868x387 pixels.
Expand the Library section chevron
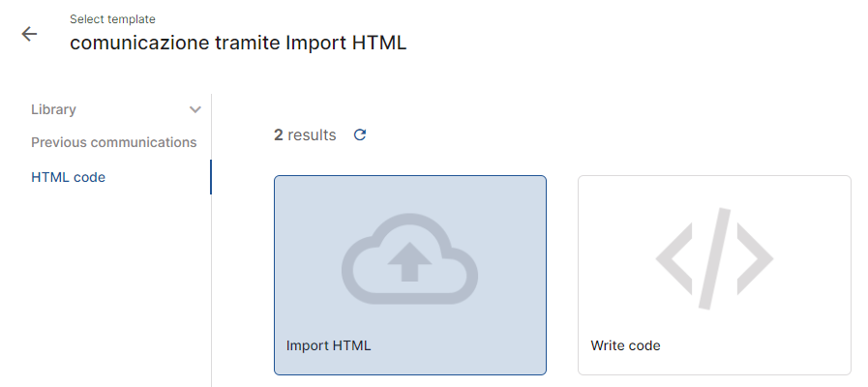click(195, 109)
